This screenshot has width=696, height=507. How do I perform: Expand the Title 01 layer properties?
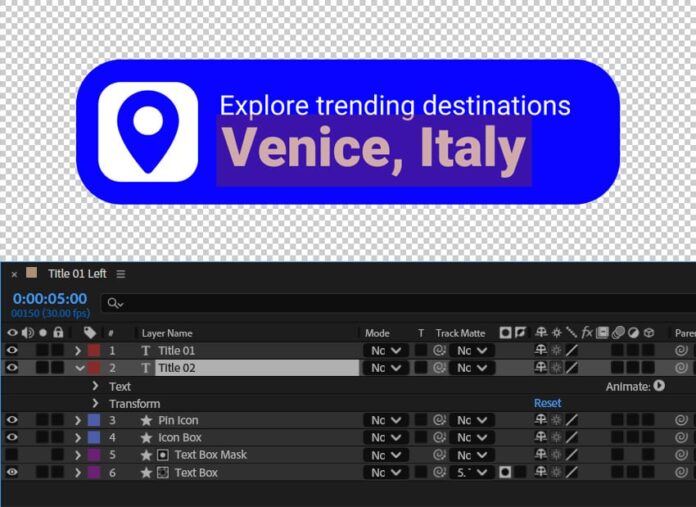coord(78,351)
